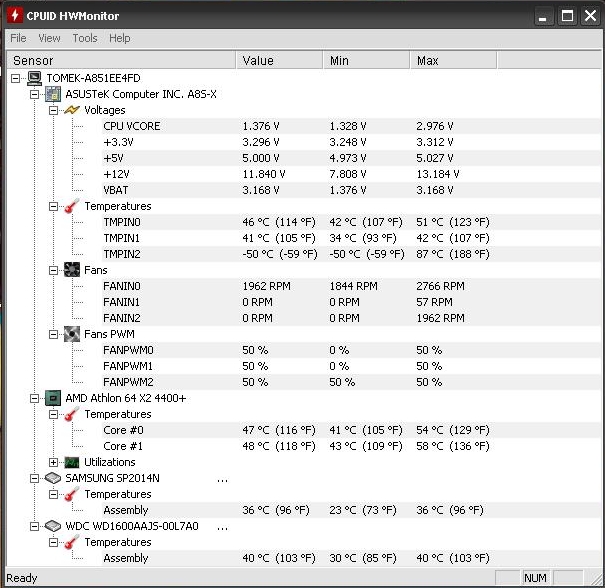Select the CPU VCORE row
This screenshot has width=605, height=588.
coord(351,126)
